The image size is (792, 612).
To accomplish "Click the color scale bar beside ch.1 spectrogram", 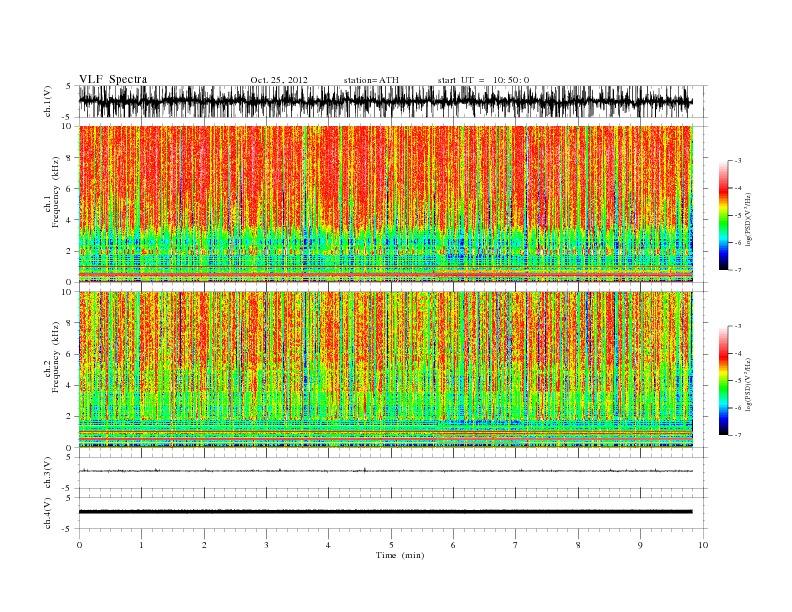I will (x=723, y=215).
